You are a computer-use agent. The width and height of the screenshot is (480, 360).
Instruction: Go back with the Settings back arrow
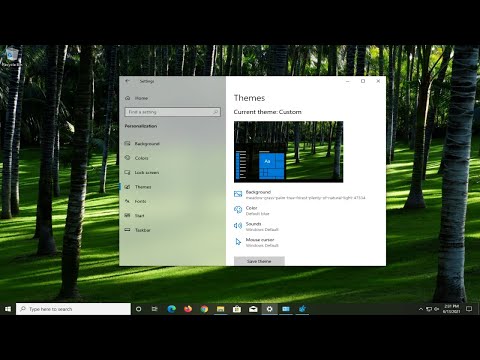(127, 81)
